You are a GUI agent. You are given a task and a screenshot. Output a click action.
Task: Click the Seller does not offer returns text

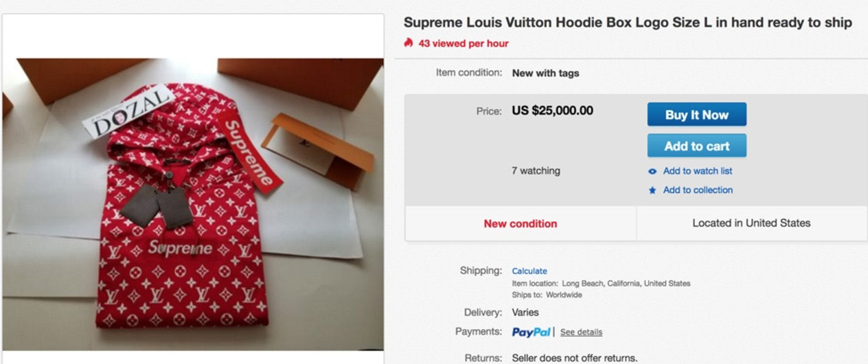[x=575, y=358]
